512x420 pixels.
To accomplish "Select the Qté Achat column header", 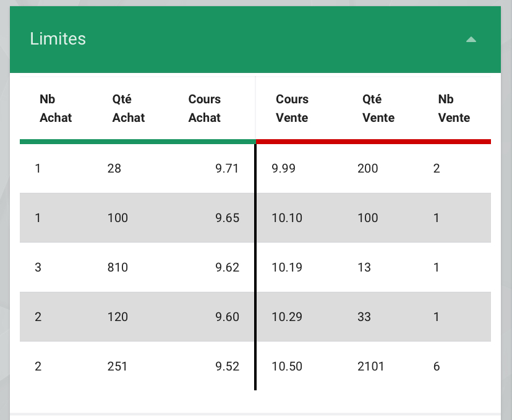I will 128,108.
